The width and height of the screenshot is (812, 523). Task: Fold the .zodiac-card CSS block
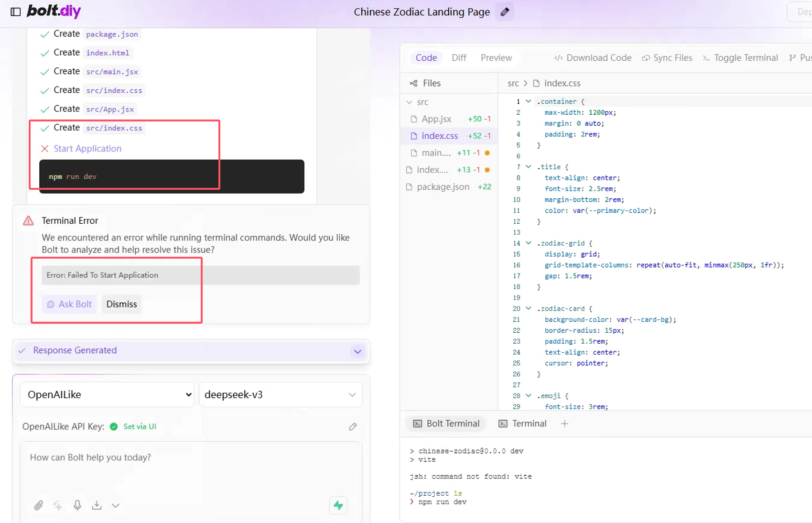pyautogui.click(x=528, y=308)
